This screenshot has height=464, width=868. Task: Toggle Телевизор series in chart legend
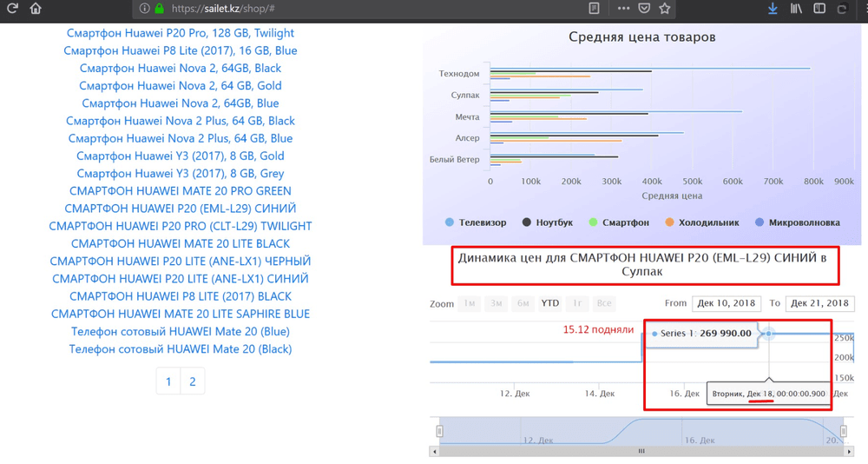tap(476, 222)
